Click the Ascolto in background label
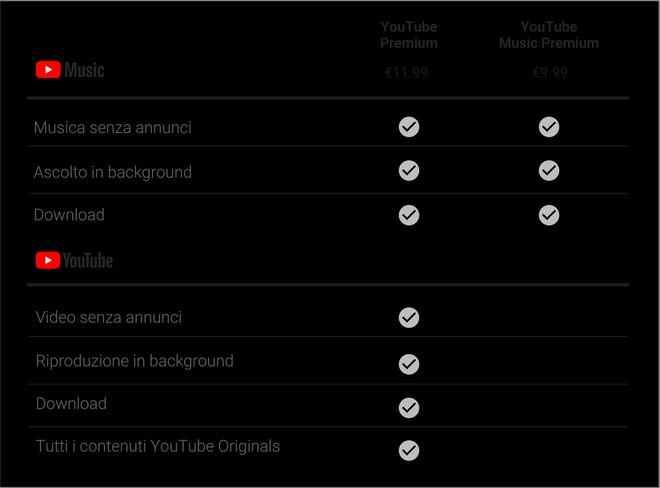660x488 pixels. click(x=113, y=172)
